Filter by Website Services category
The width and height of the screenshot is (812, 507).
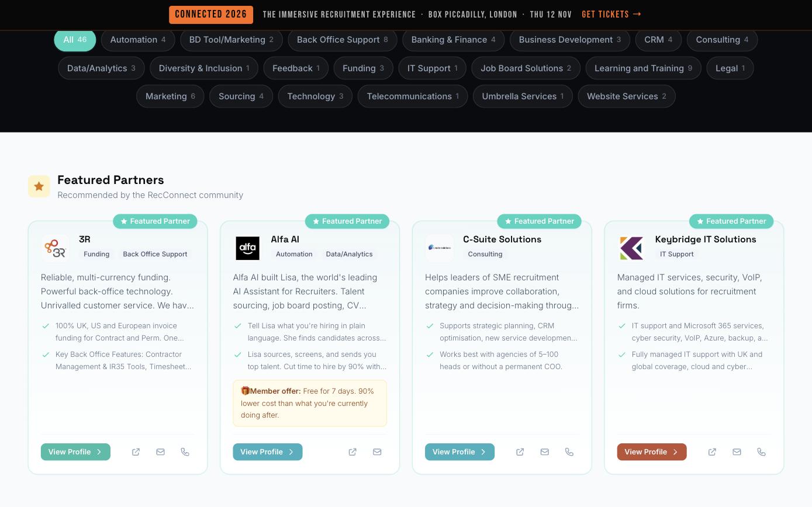pos(627,96)
